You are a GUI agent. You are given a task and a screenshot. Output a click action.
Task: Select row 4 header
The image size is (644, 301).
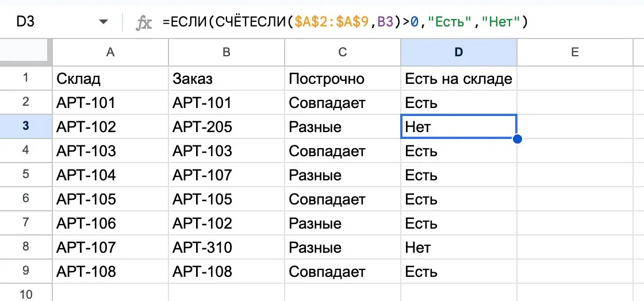pos(26,150)
